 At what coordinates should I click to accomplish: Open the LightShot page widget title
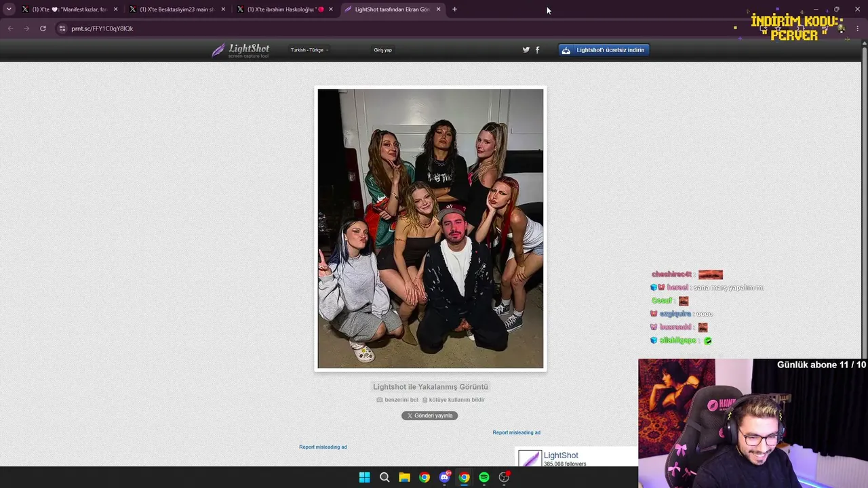[561, 455]
